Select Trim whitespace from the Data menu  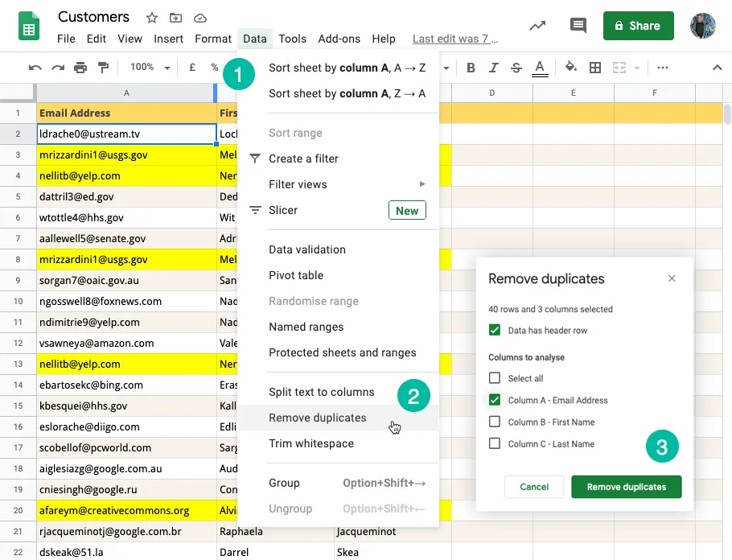(x=311, y=443)
